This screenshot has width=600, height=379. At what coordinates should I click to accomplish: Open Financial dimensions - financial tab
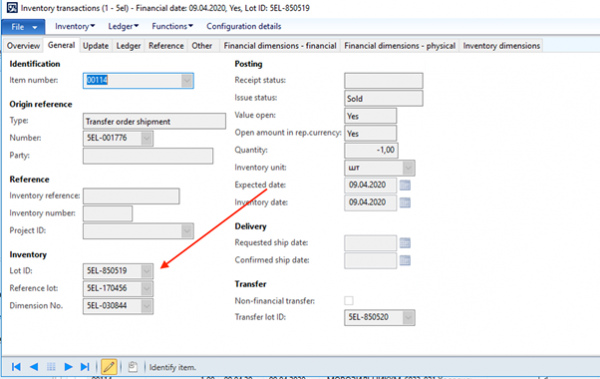pos(280,46)
